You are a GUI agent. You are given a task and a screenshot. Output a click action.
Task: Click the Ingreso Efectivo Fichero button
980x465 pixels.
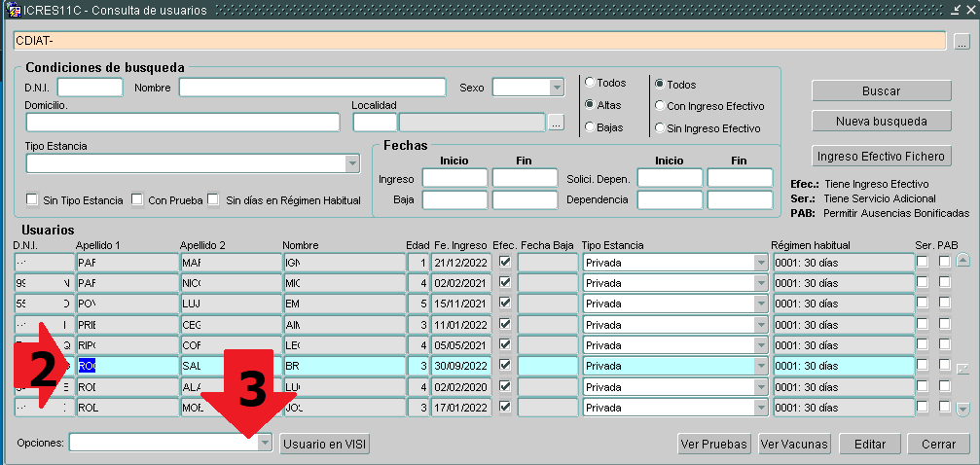click(x=881, y=156)
